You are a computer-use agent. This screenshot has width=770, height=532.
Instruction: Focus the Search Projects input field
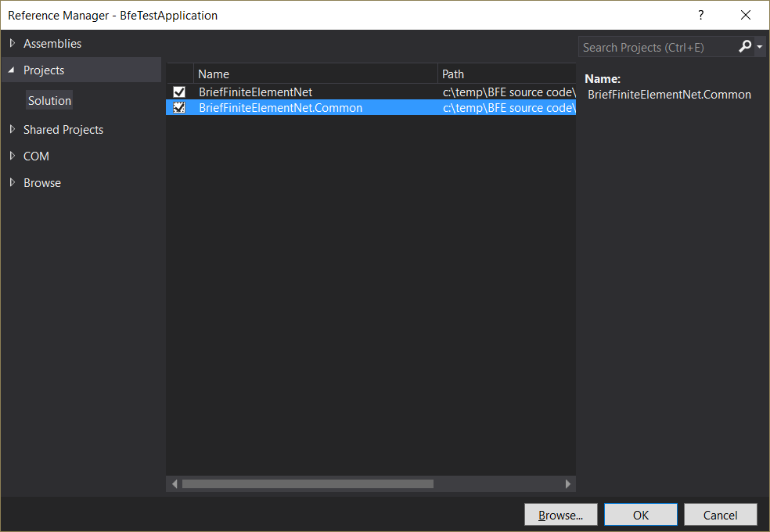(658, 47)
